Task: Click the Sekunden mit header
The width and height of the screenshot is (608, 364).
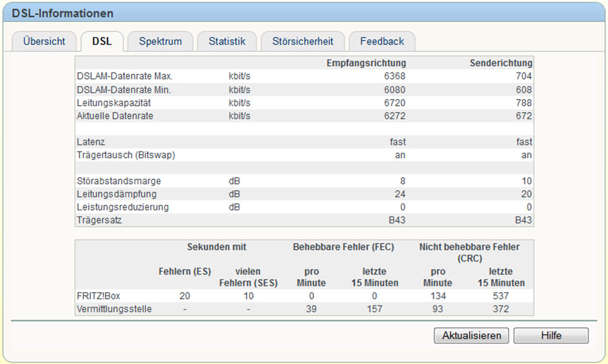Action: [x=216, y=247]
